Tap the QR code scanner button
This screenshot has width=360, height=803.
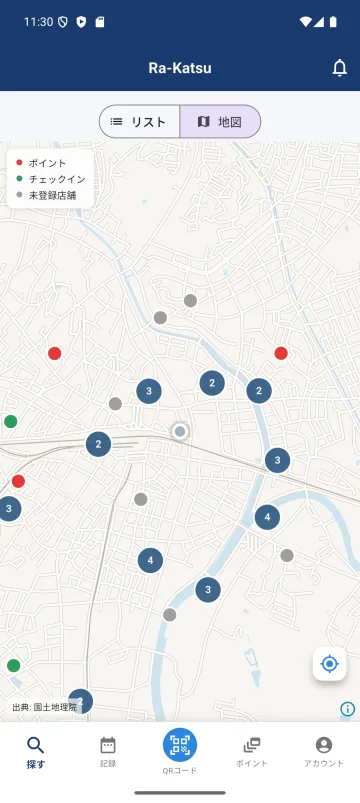click(x=180, y=745)
